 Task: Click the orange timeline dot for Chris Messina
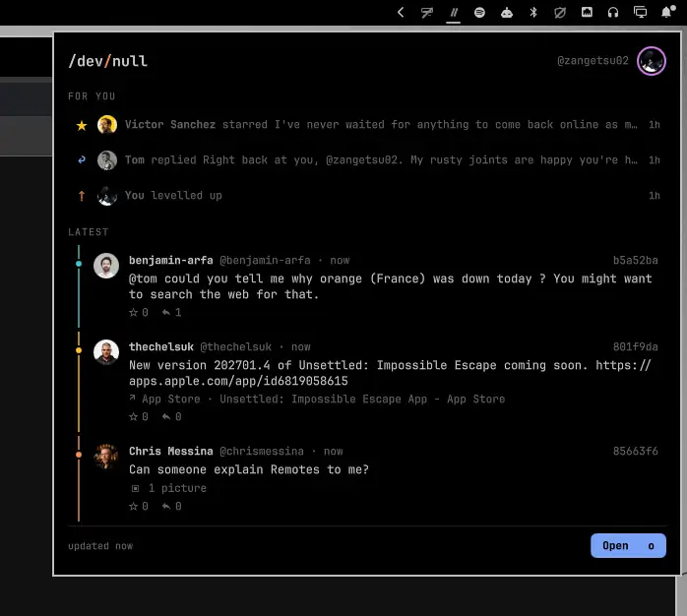pyautogui.click(x=79, y=455)
